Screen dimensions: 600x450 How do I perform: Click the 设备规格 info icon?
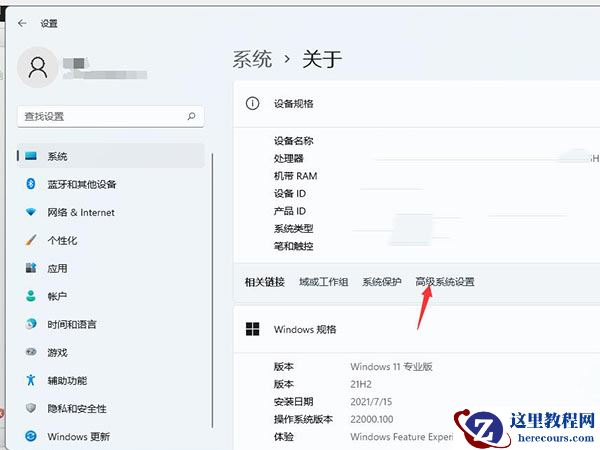(x=253, y=103)
